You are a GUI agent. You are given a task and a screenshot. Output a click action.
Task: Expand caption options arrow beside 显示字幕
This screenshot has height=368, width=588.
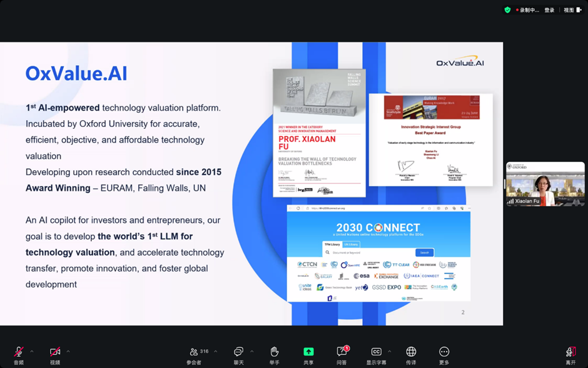click(389, 352)
